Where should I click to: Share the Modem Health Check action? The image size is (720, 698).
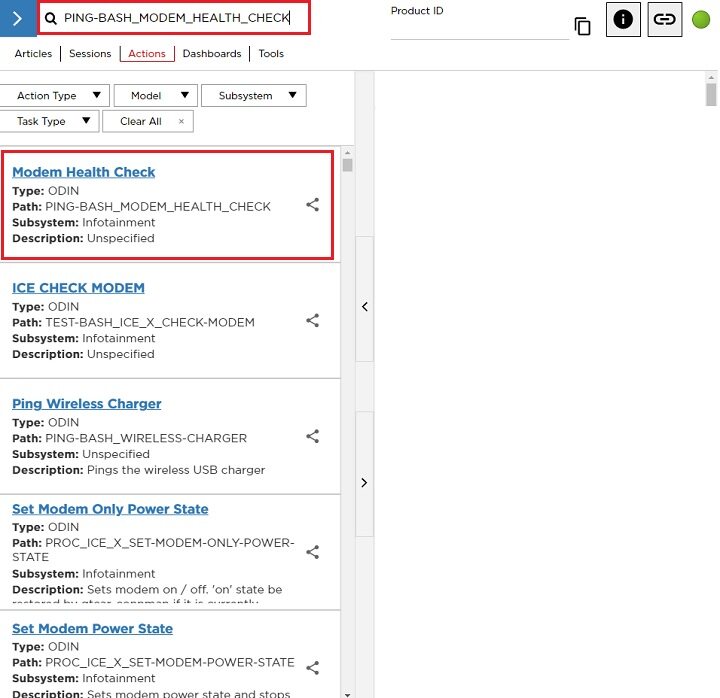pyautogui.click(x=312, y=205)
